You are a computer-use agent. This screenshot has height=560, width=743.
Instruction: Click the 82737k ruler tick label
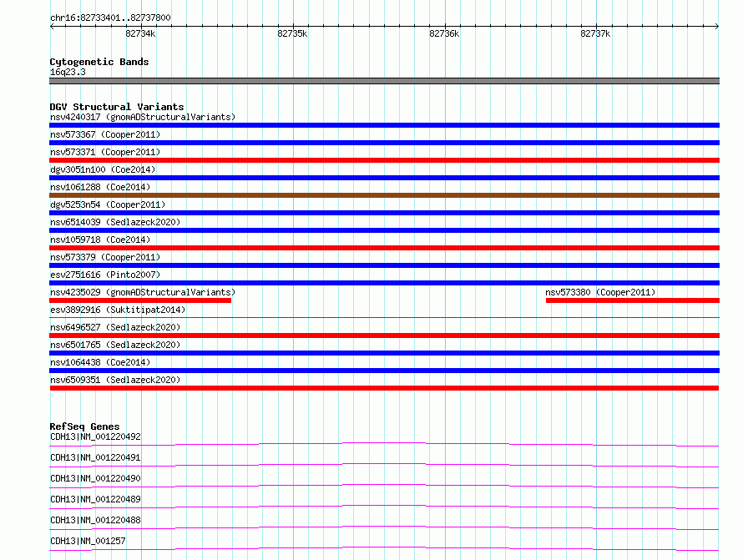point(595,33)
